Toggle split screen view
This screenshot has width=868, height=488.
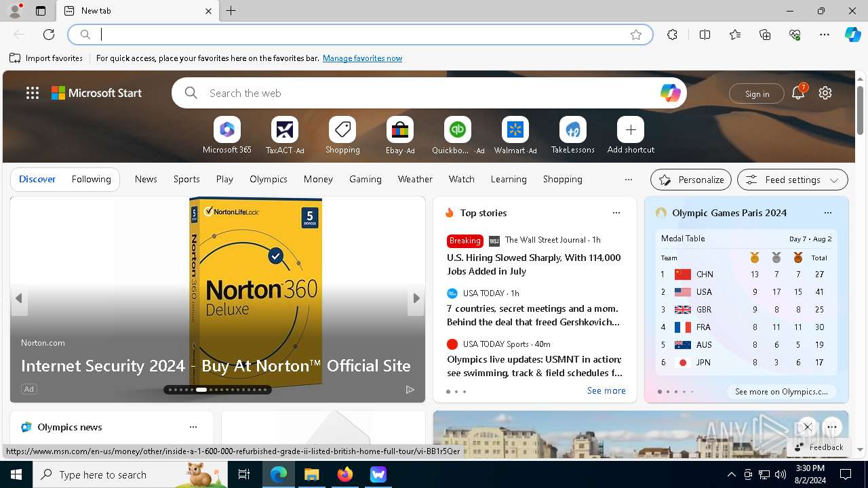pos(705,35)
